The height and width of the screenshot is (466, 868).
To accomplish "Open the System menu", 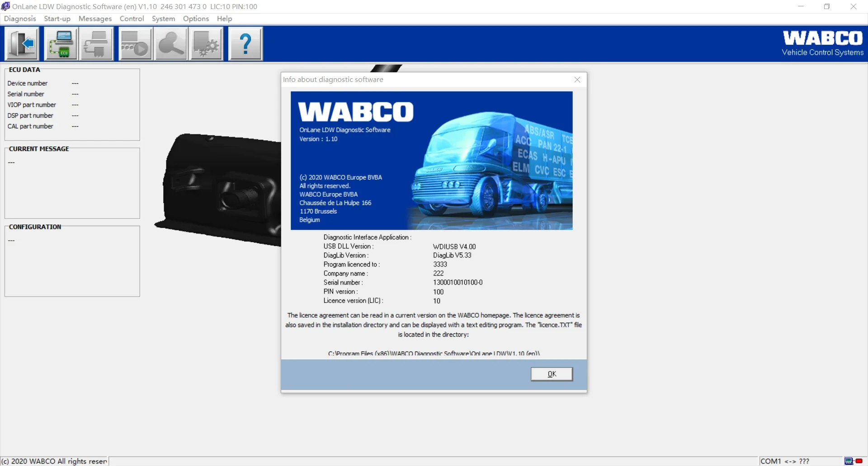I will [x=163, y=19].
